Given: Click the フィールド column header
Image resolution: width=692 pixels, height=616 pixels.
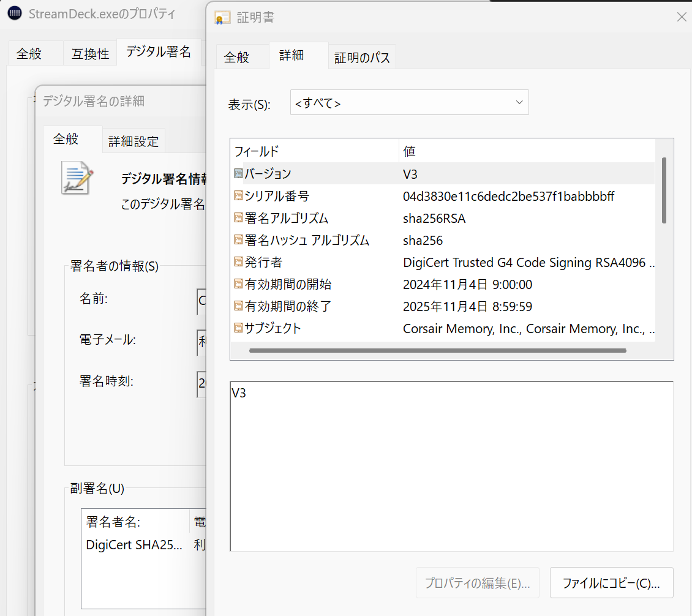Looking at the screenshot, I should 315,151.
